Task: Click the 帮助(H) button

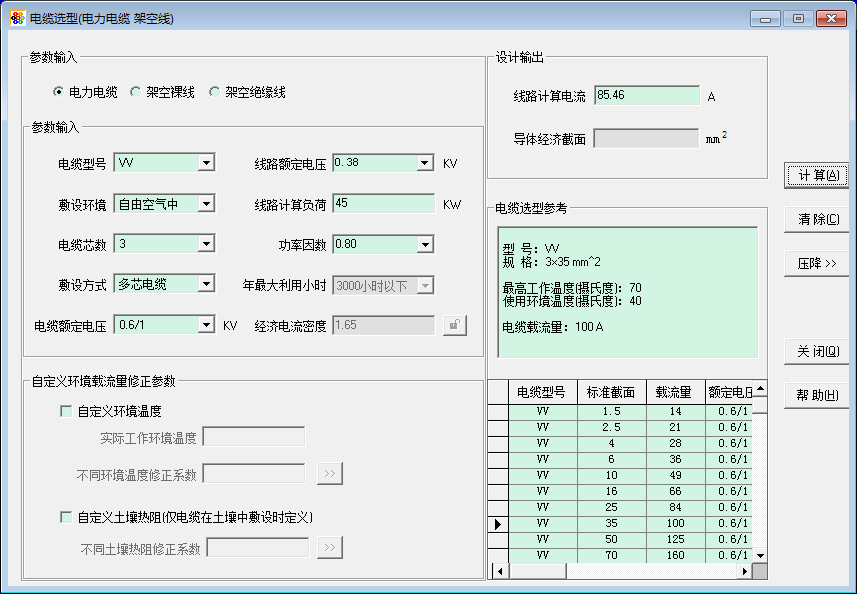Action: [817, 395]
